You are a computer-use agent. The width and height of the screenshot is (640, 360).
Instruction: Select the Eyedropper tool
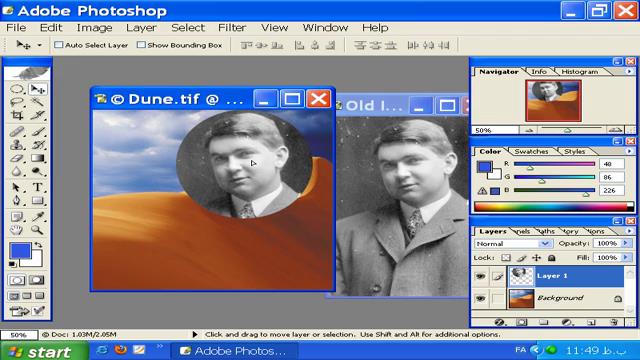pyautogui.click(x=38, y=217)
